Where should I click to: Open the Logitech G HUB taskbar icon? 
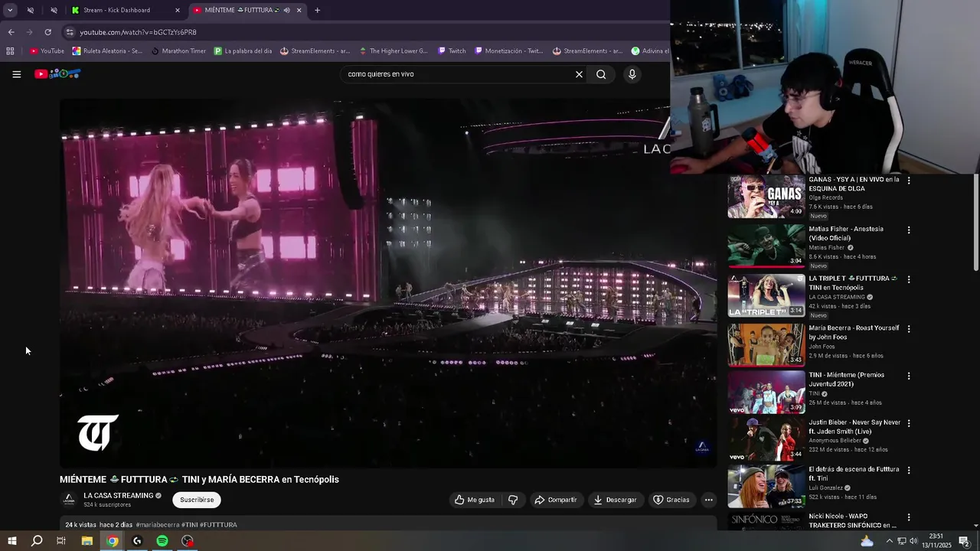tap(137, 541)
